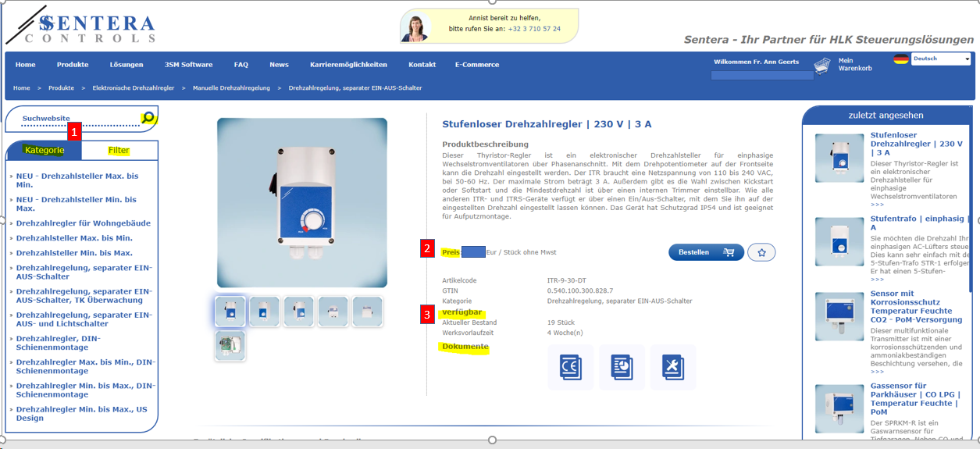This screenshot has width=980, height=449.
Task: Go to breadcrumb Produkte
Action: [61, 88]
